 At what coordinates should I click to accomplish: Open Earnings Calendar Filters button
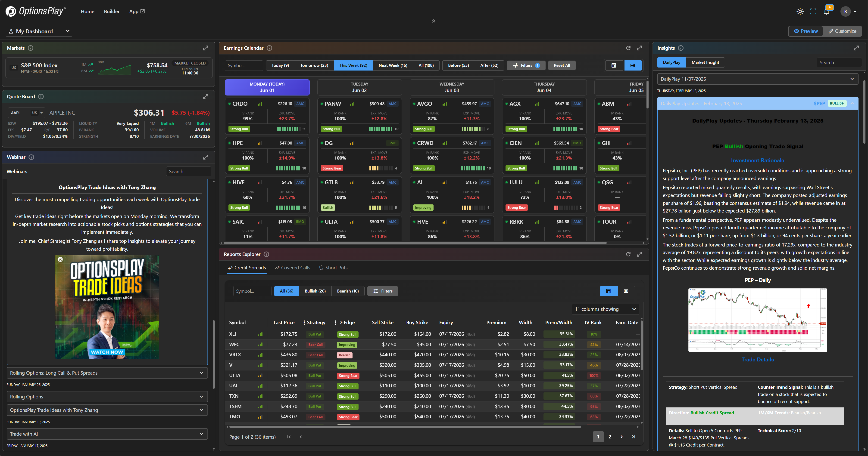[526, 65]
